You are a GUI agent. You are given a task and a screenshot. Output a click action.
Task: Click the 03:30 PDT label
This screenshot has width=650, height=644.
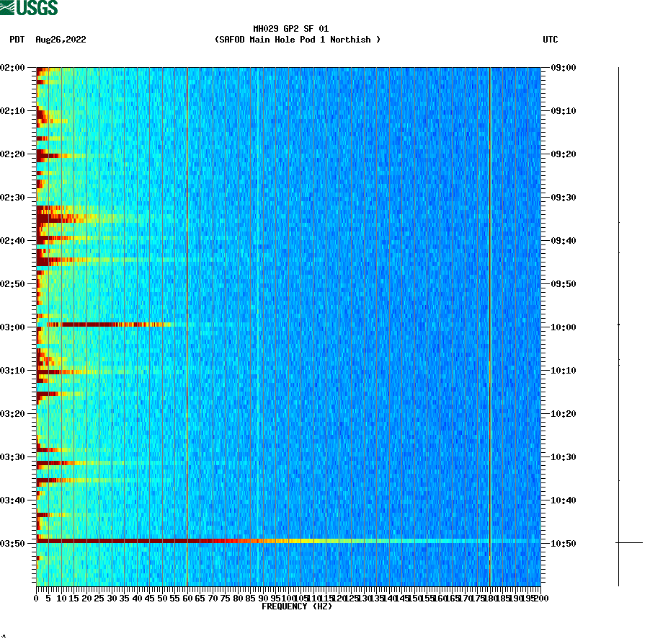(12, 455)
